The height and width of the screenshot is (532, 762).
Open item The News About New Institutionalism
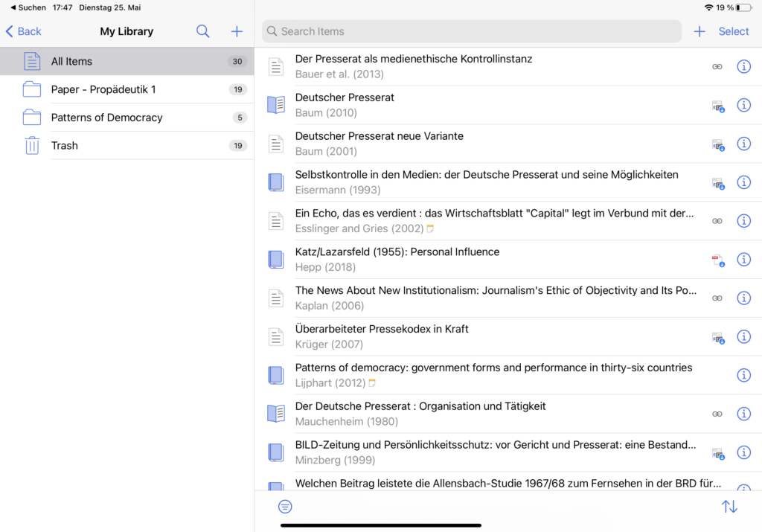click(x=508, y=298)
